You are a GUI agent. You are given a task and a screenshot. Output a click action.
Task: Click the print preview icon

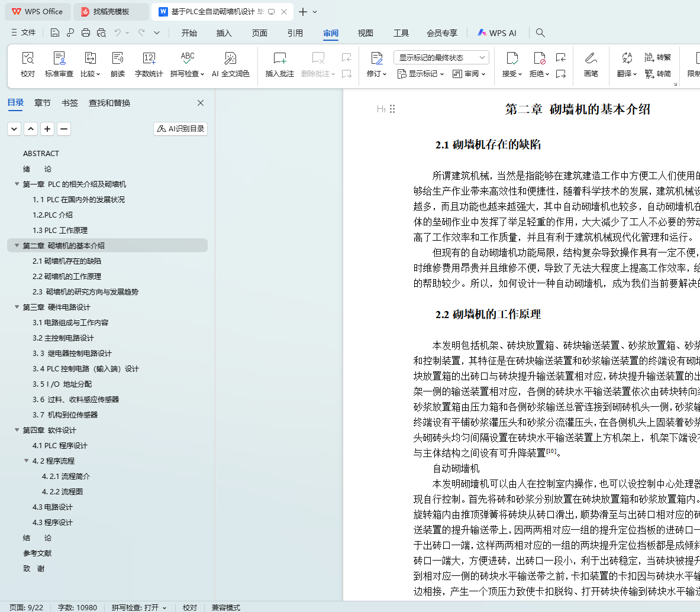tap(101, 33)
